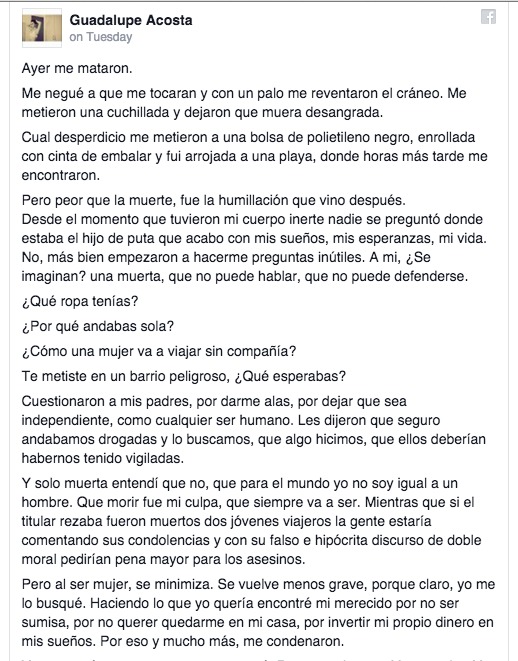Click paragraph starting 'Pero al ser mujer'
Image resolution: width=518 pixels, height=661 pixels.
(258, 613)
